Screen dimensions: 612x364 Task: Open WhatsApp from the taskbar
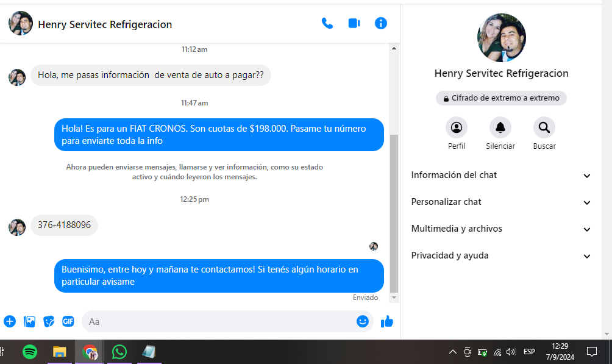[119, 352]
